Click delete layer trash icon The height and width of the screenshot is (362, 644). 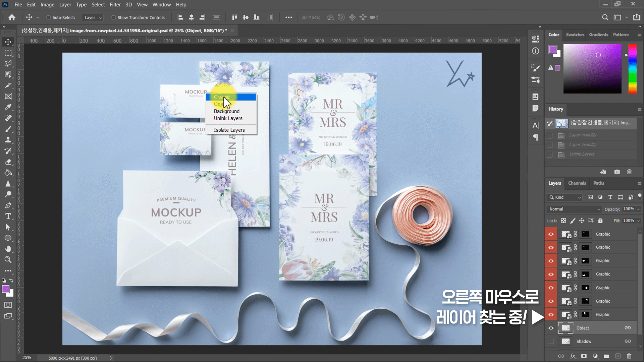(x=629, y=356)
